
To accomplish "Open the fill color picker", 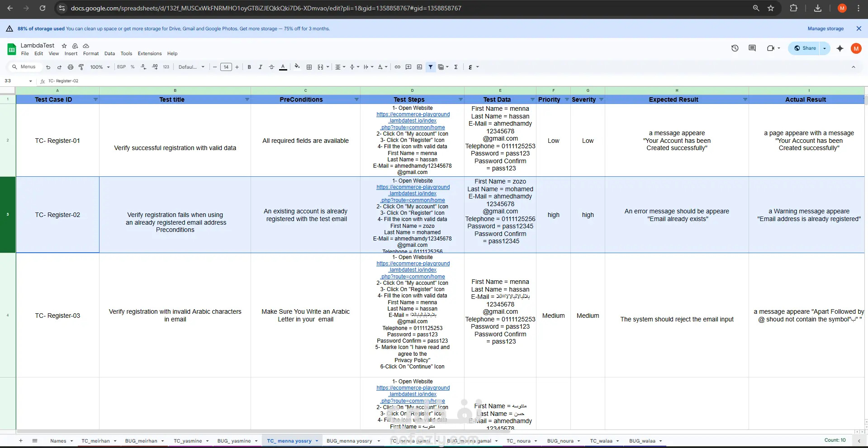I will pos(297,67).
